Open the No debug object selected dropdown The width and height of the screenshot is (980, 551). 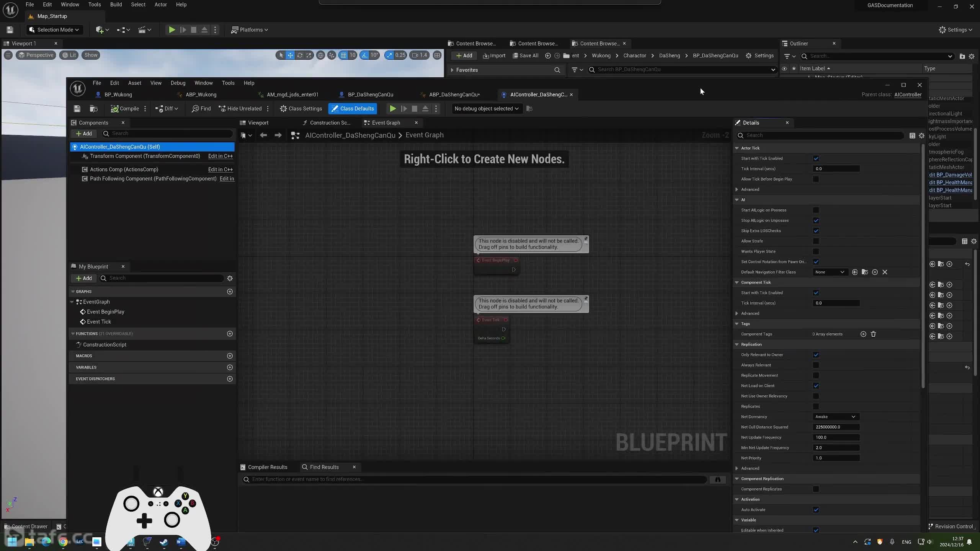coord(486,109)
